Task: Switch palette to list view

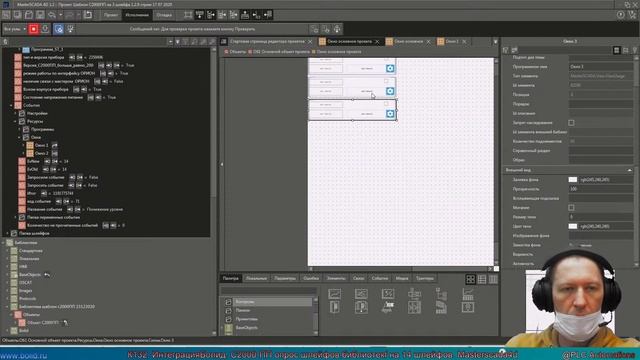Action: [482, 279]
